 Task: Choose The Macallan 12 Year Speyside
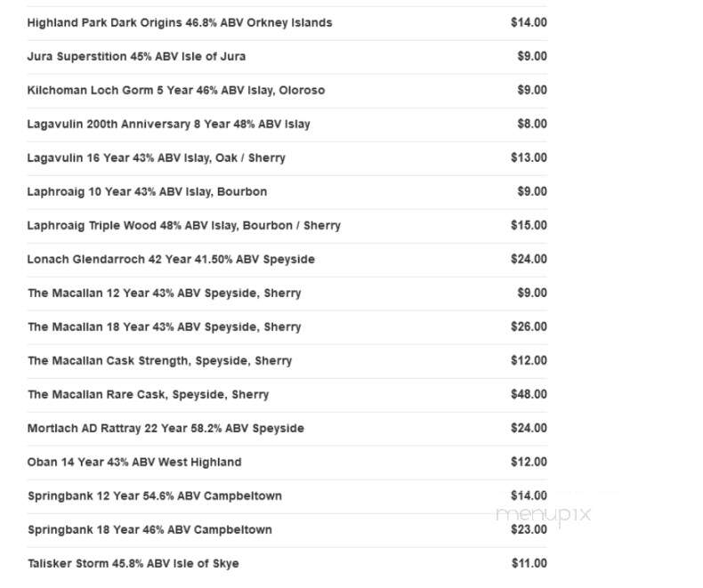tap(287, 294)
